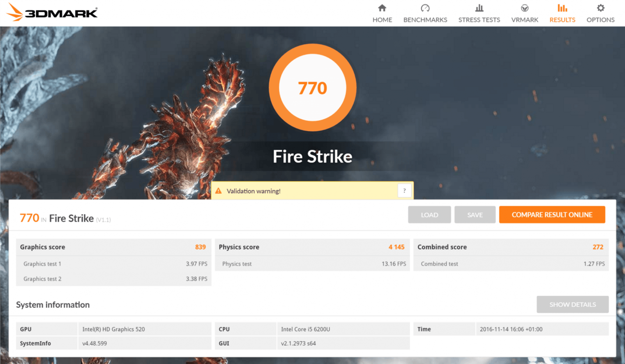Click the validation warning triangle icon
625x364 pixels.
click(x=218, y=191)
